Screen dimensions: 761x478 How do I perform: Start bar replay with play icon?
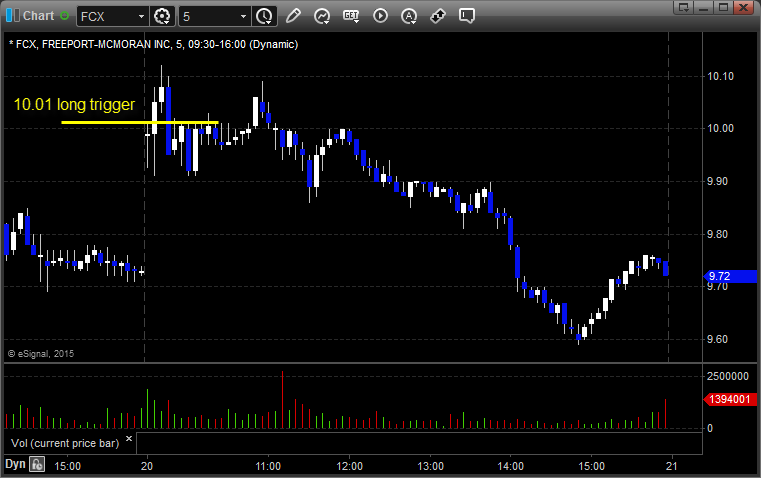click(380, 16)
